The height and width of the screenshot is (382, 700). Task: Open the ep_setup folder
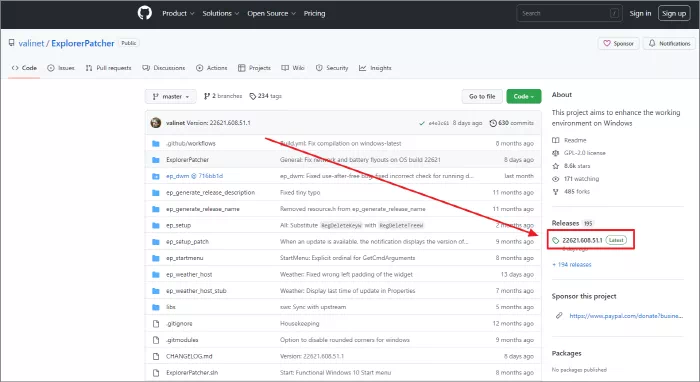pos(179,225)
